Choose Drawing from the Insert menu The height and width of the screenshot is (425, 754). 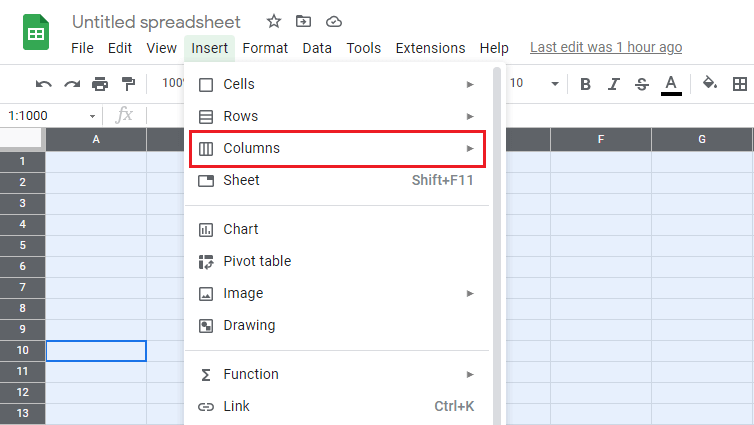point(337,325)
